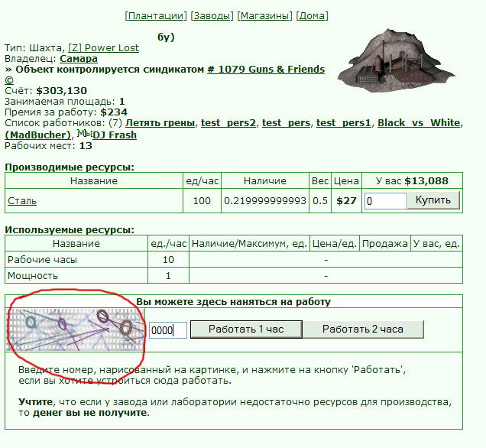Open syndicate # 1079 Guns & Friends
The width and height of the screenshot is (486, 448).
tap(266, 69)
